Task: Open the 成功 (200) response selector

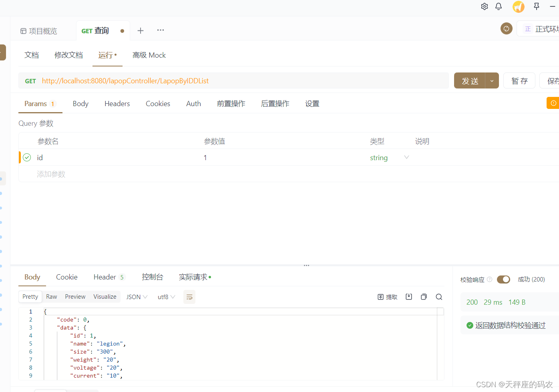Action: coord(531,279)
